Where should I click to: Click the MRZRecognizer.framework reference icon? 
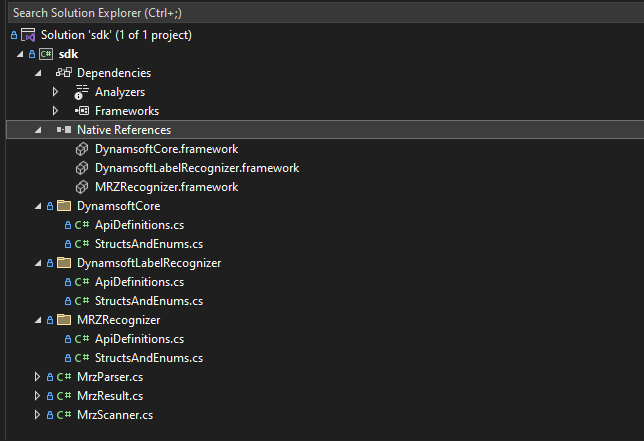[x=83, y=187]
